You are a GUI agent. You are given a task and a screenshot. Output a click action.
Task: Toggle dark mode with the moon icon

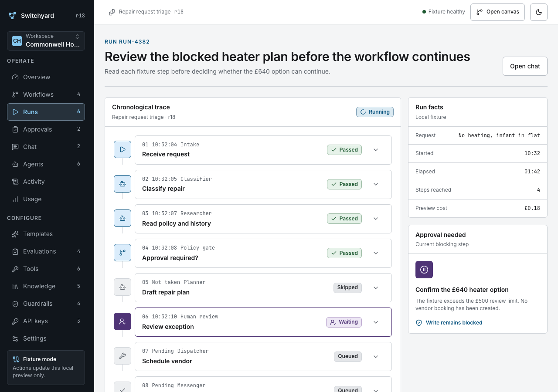point(538,12)
